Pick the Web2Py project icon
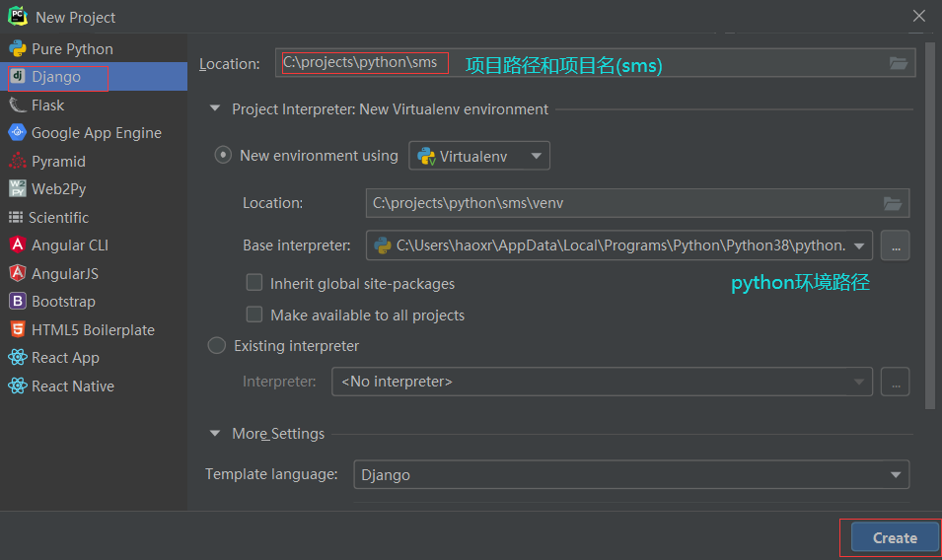Image resolution: width=942 pixels, height=560 pixels. [17, 189]
